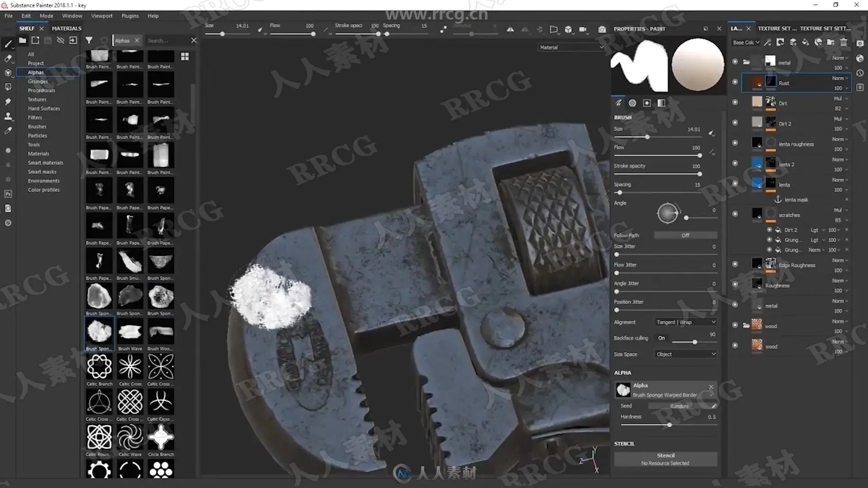Click the shelf filter funnel icon

pos(89,40)
